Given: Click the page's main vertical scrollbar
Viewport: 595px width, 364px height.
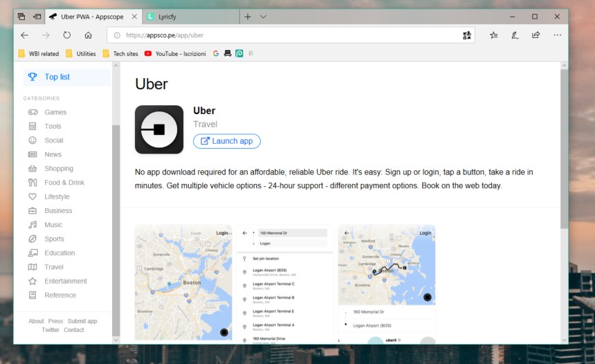Looking at the screenshot, I should click(x=565, y=149).
